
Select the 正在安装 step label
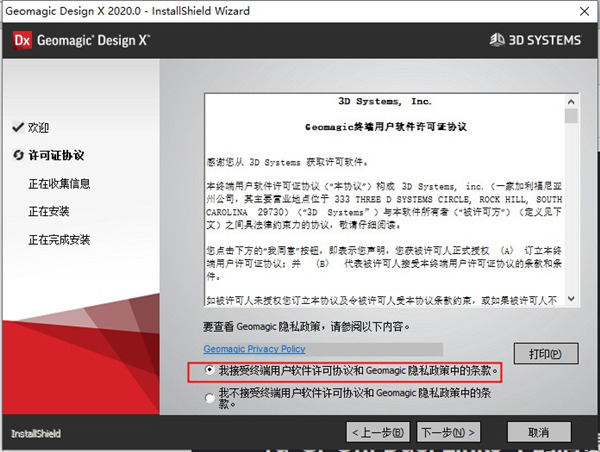(x=49, y=211)
